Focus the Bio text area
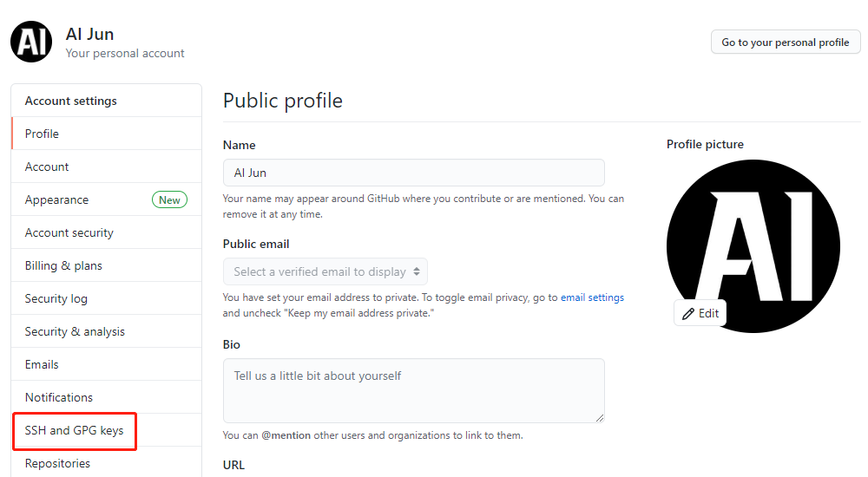This screenshot has height=477, width=868. pyautogui.click(x=413, y=390)
